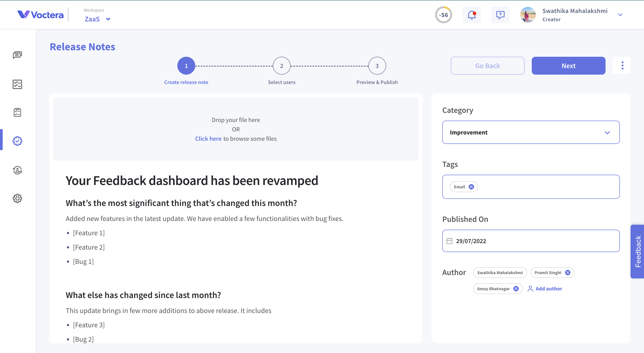Screen dimensions: 644x353
Task: Click the Add author link
Action: pyautogui.click(x=545, y=289)
